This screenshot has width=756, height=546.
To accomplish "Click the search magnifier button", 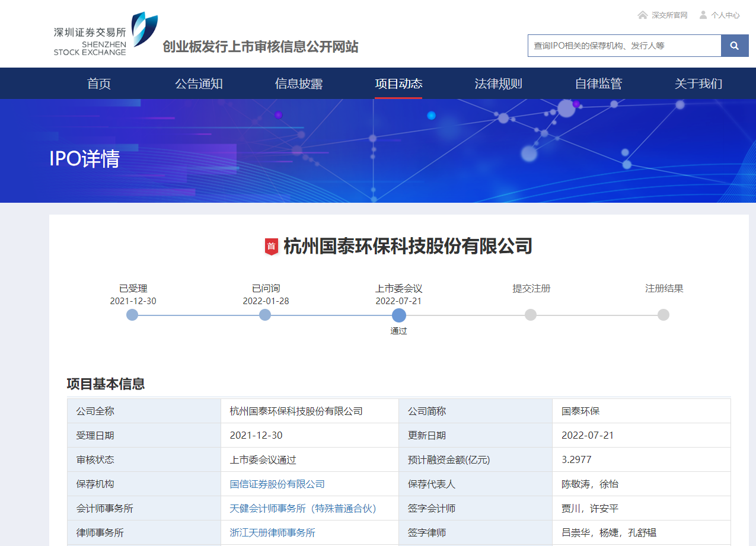I will [x=735, y=46].
